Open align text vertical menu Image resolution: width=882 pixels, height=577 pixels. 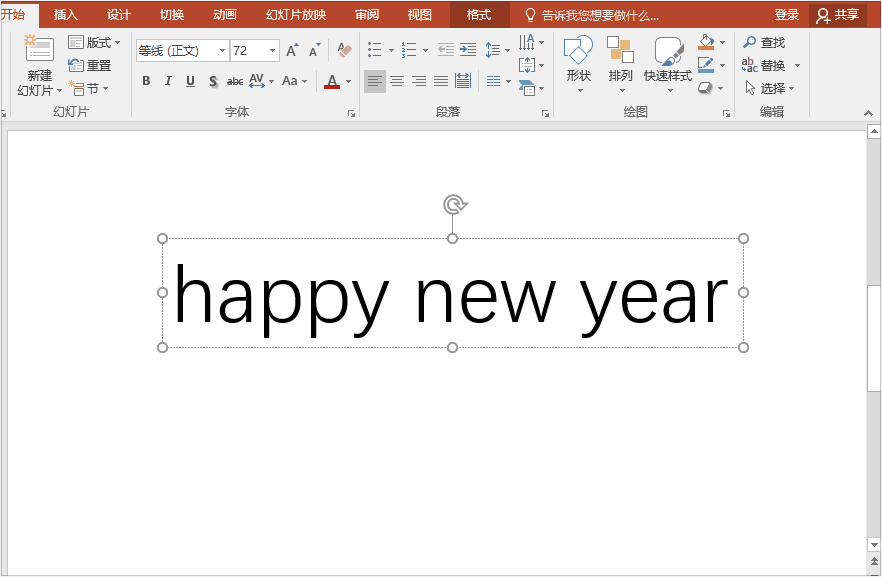click(532, 65)
